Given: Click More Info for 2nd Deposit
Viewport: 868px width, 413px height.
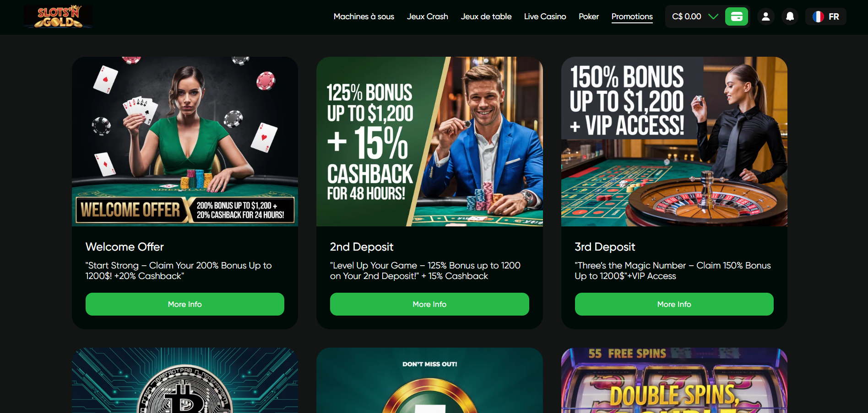Looking at the screenshot, I should 429,304.
